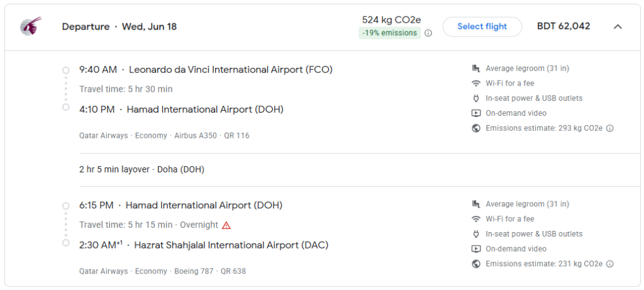
Task: Click the 2 hr 5 min layover row
Action: click(142, 169)
